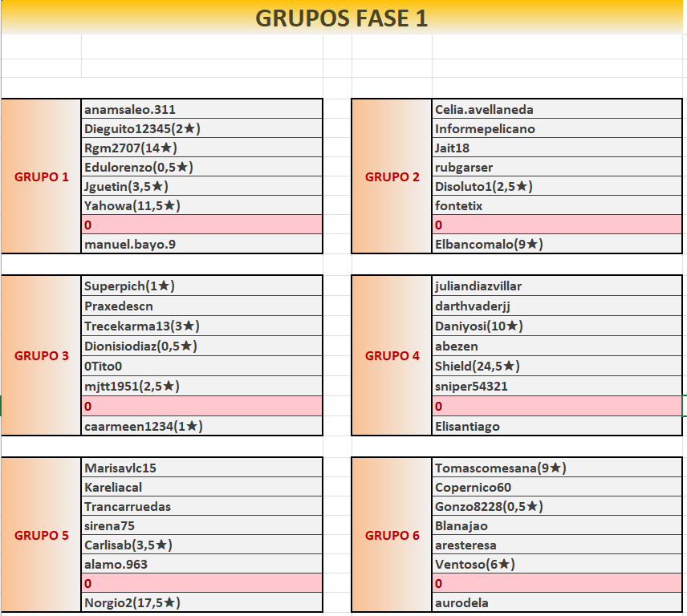The width and height of the screenshot is (687, 616).
Task: Click the Rgm2707(14★) cell
Action: pos(202,148)
